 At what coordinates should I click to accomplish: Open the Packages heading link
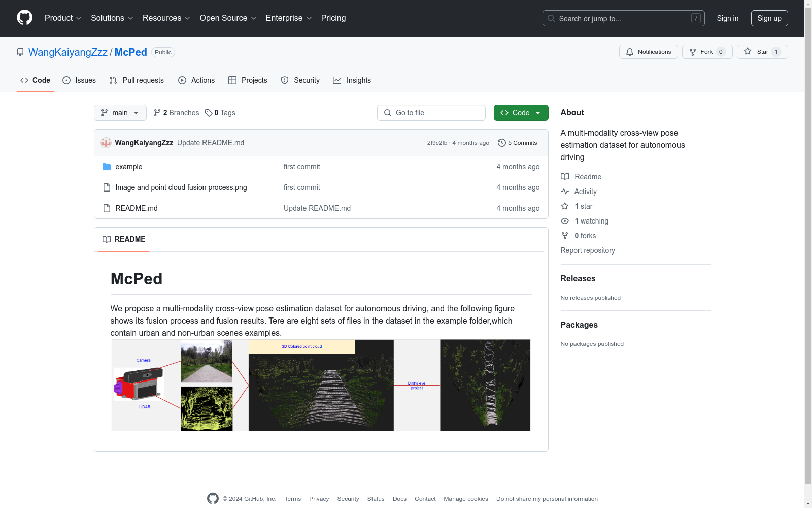(x=579, y=325)
